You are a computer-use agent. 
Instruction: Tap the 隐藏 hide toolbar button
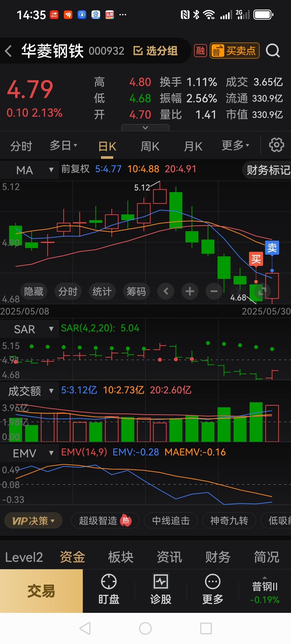34,292
